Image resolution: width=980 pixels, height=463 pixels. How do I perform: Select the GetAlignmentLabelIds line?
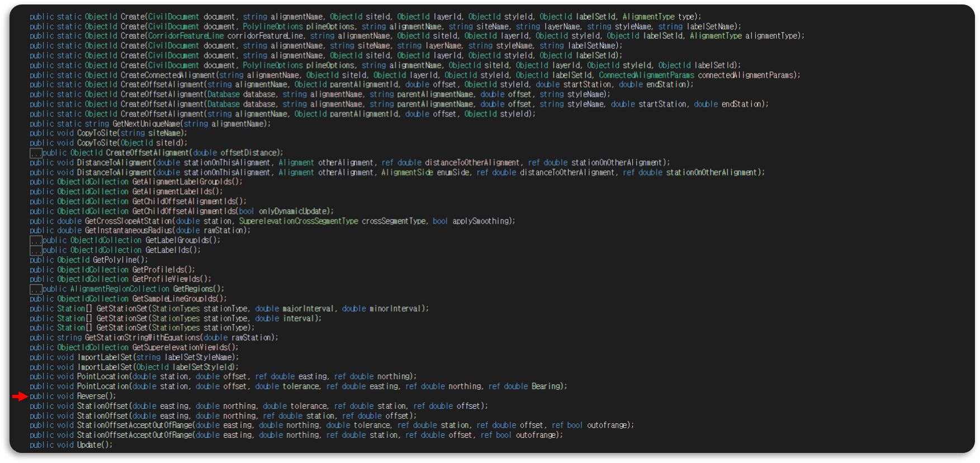click(126, 192)
